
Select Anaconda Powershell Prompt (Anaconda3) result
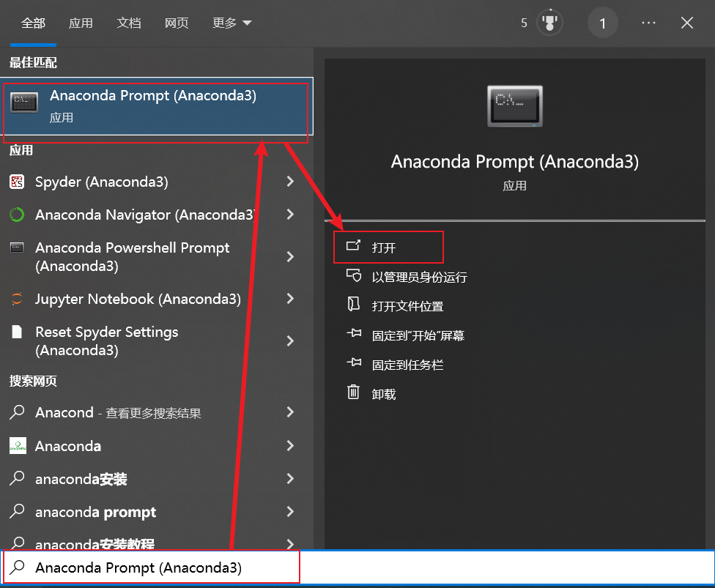[x=157, y=256]
